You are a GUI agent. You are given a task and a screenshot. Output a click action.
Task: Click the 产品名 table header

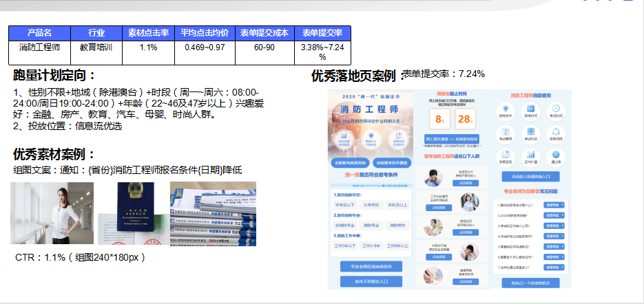coord(39,33)
